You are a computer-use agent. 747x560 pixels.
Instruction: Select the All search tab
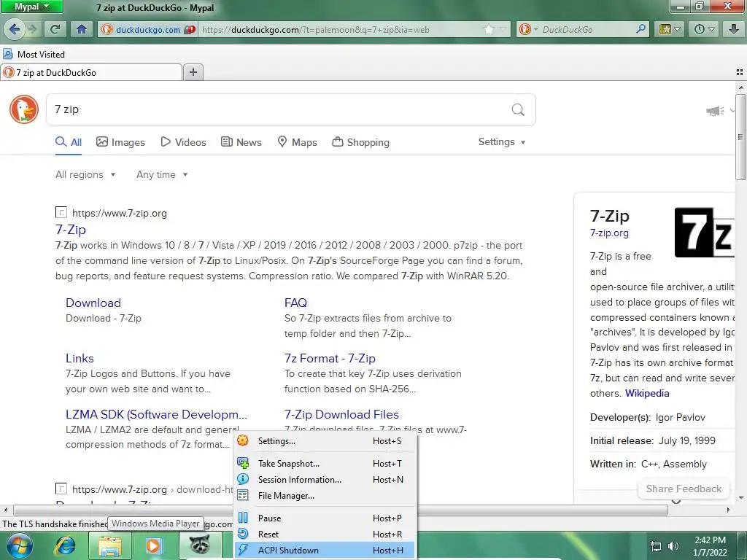pos(69,142)
